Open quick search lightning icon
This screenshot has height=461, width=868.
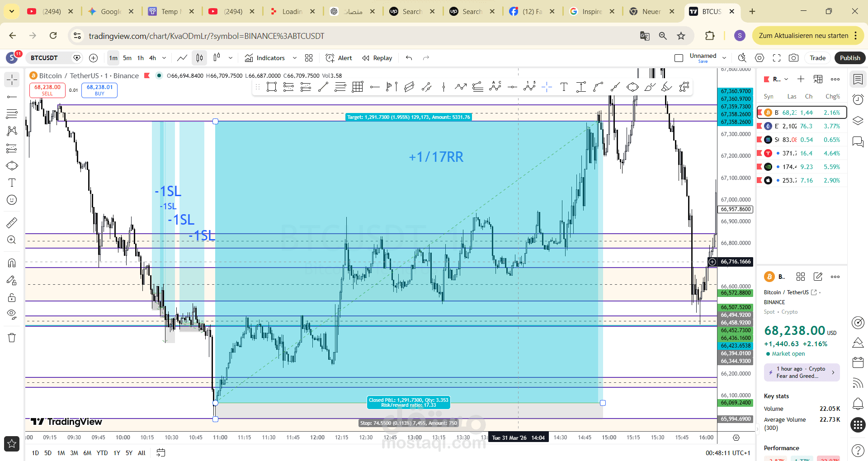(x=742, y=58)
